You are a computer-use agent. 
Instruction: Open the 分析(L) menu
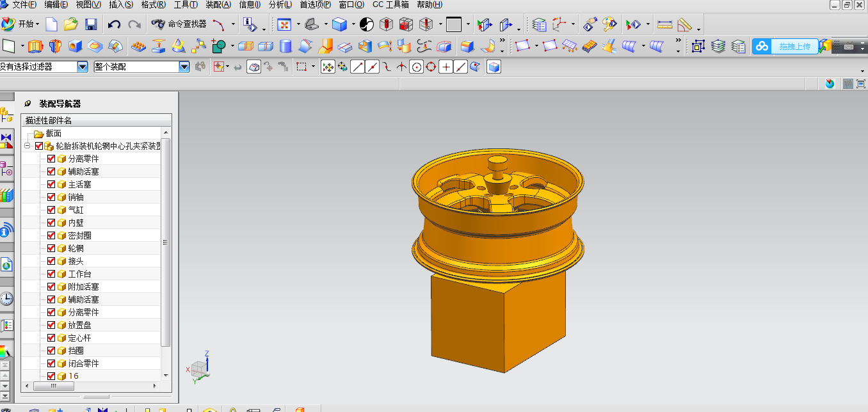coord(280,4)
